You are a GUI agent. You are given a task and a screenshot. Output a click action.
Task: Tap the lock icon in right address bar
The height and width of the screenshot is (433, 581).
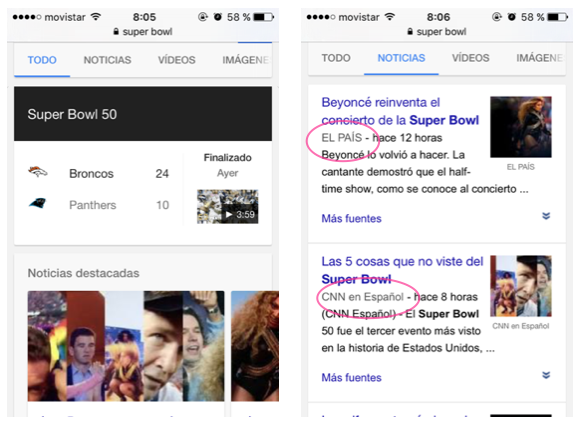click(410, 31)
